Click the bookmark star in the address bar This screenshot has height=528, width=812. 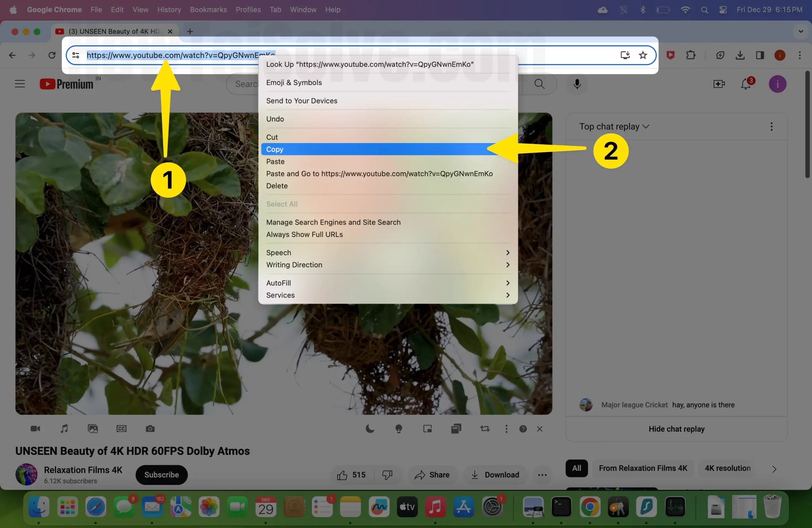pos(643,55)
